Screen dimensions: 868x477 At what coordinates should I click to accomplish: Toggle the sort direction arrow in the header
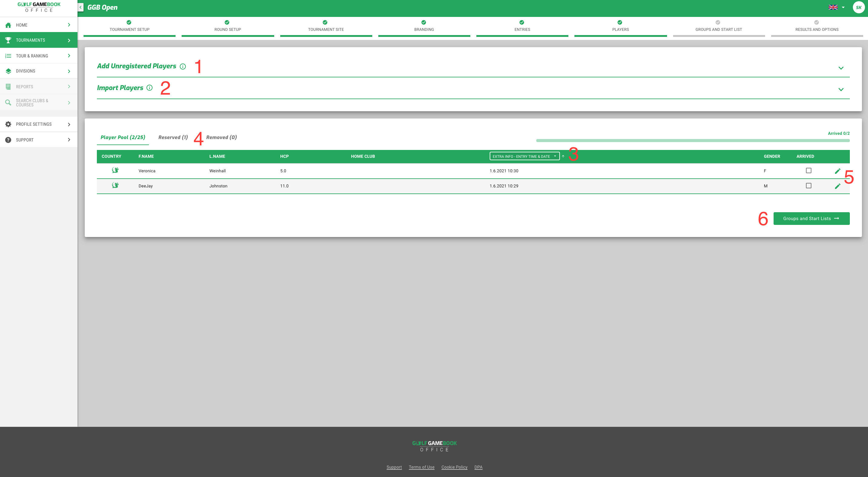(x=563, y=156)
